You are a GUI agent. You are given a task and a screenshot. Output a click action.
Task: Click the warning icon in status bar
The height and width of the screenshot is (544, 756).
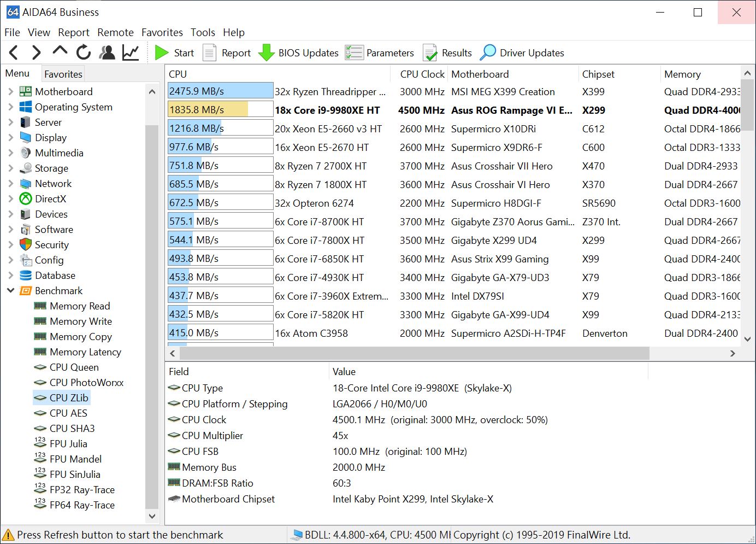8,535
